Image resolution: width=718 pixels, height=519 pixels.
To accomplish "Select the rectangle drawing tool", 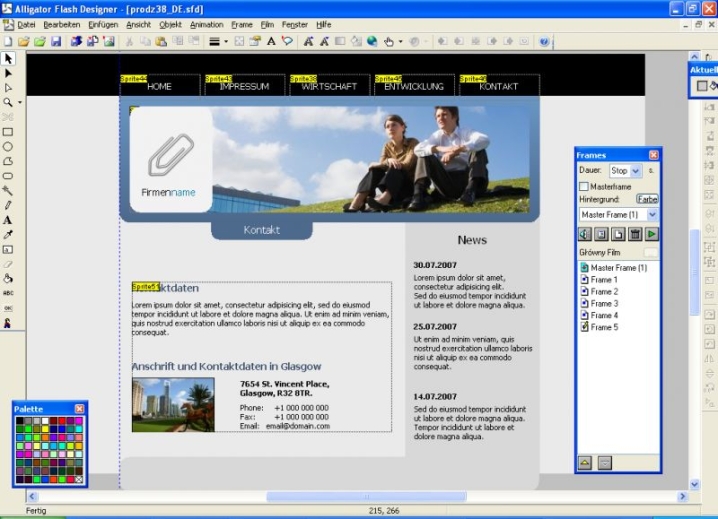I will pos(8,131).
